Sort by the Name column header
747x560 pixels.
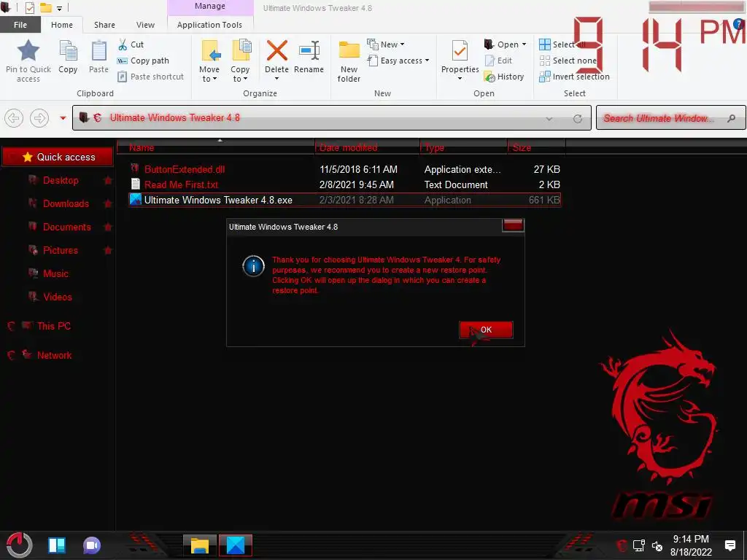click(216, 147)
